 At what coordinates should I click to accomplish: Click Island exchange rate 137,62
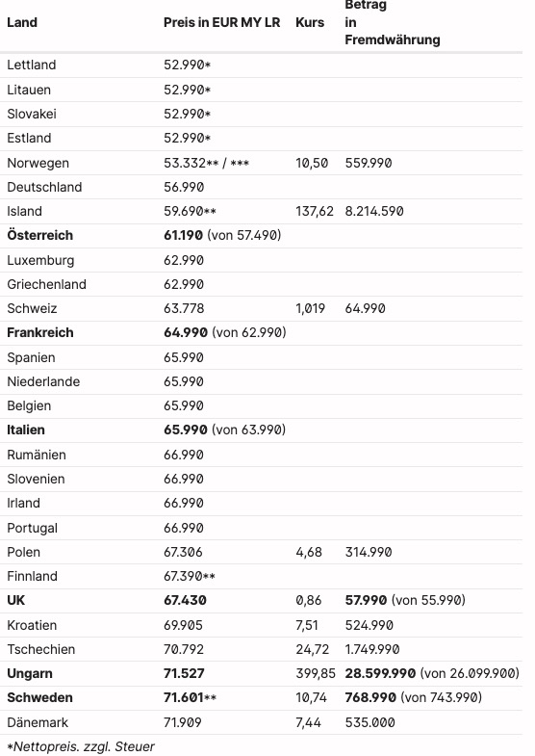pos(315,211)
